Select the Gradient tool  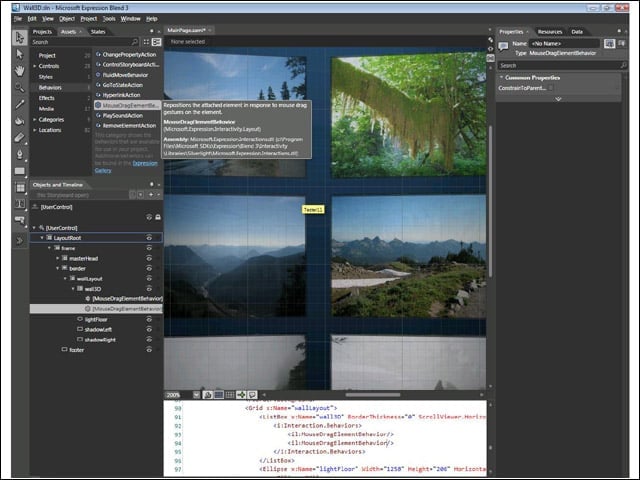tap(19, 138)
